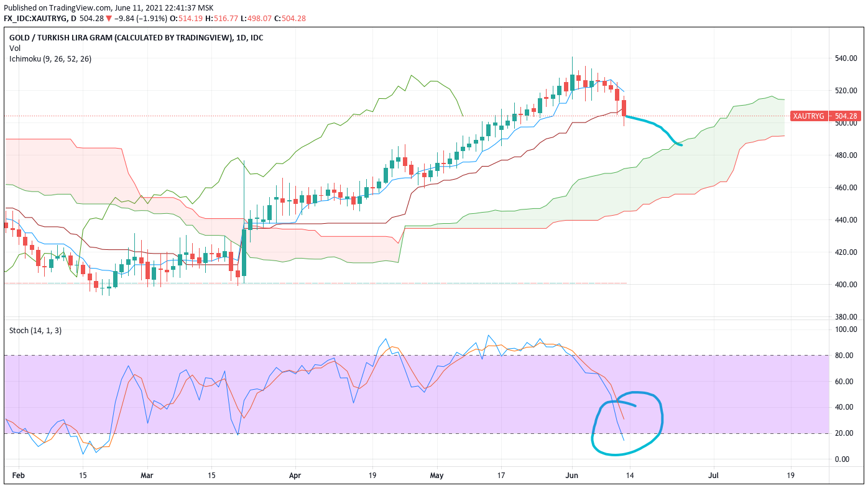868x488 pixels.
Task: Click the 420.00 price axis label
Action: (x=846, y=252)
